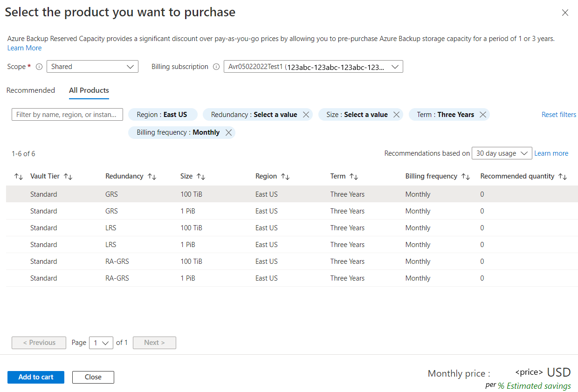Click the Add to cart button
Viewport: 578px width, 392px height.
36,377
